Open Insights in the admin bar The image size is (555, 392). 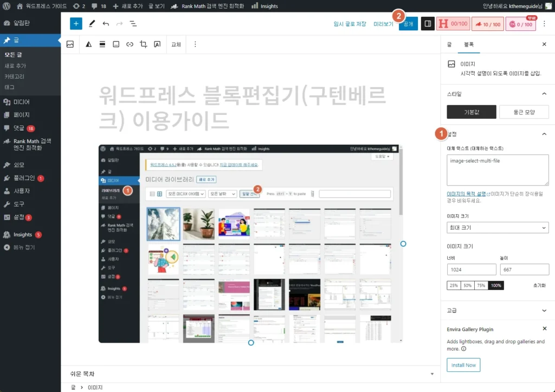coord(264,6)
